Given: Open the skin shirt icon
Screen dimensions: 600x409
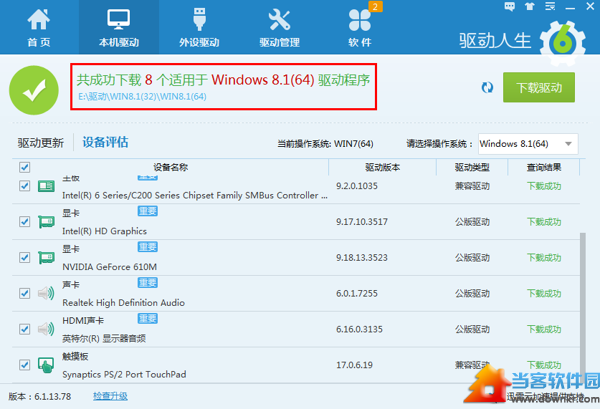Looking at the screenshot, I should 530,7.
